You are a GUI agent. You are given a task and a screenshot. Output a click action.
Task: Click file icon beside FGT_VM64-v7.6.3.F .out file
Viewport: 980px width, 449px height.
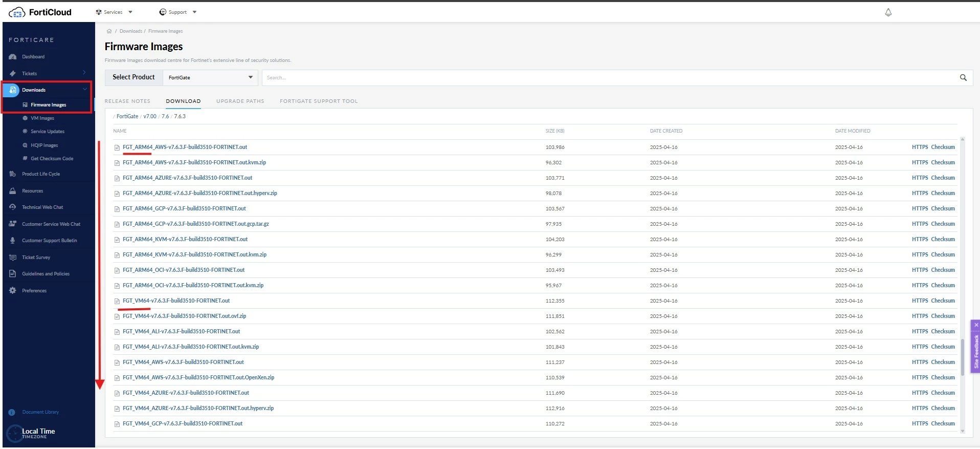pos(117,301)
